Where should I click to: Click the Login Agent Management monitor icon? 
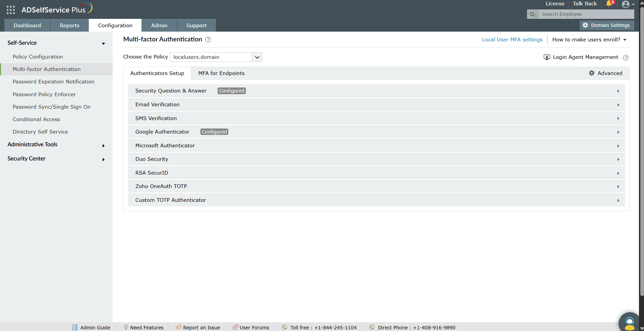547,57
